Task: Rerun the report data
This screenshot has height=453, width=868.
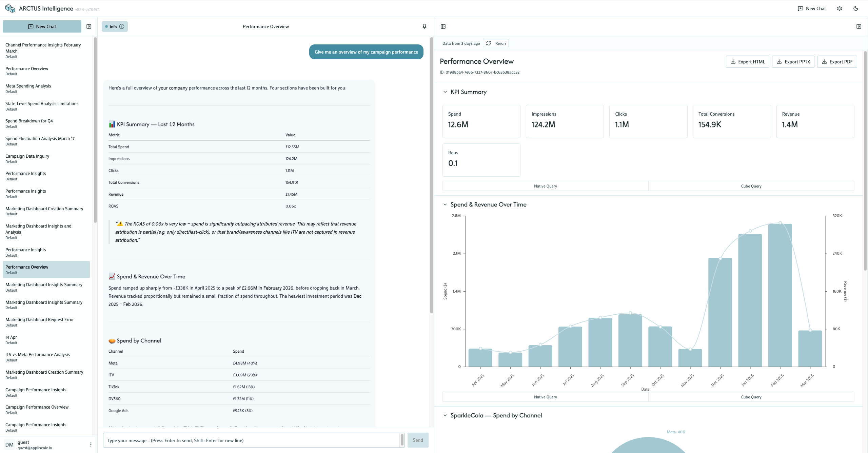Action: pyautogui.click(x=496, y=43)
